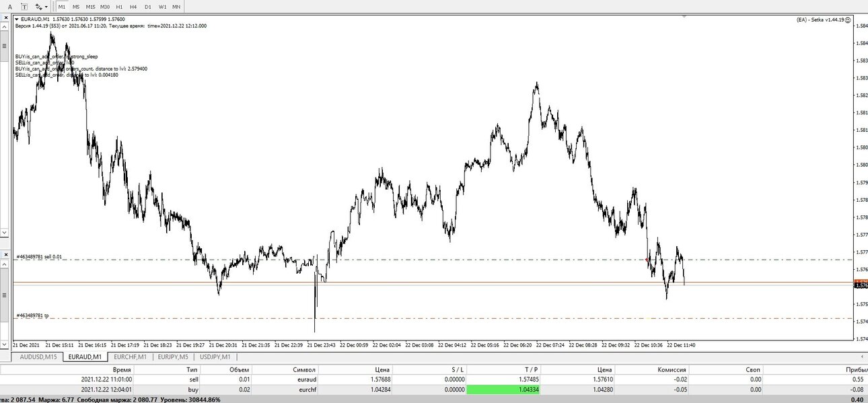868x403 pixels.
Task: Click the open time 2021.12.22 11:01:00
Action: pyautogui.click(x=106, y=379)
